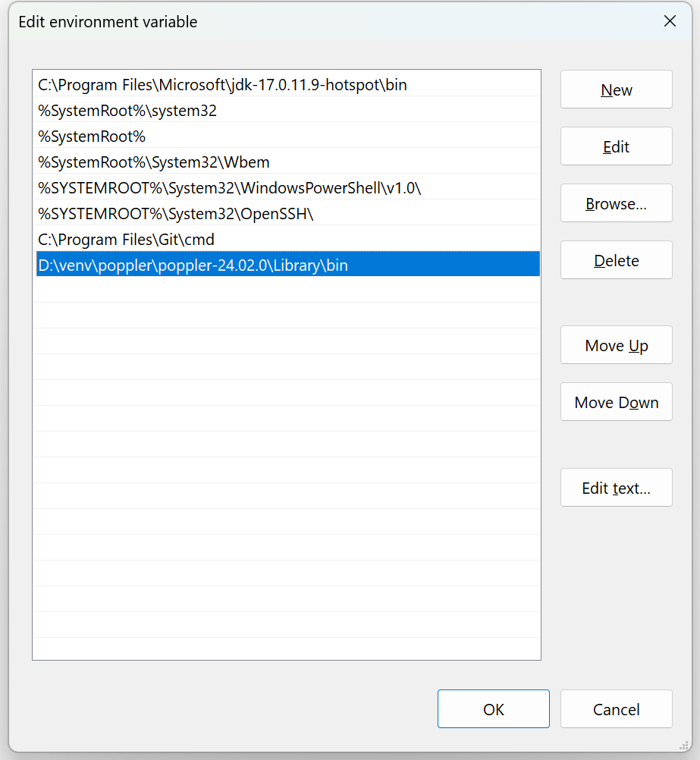
Task: Pick the System32\OpenSSH\ path row
Action: [x=175, y=214]
